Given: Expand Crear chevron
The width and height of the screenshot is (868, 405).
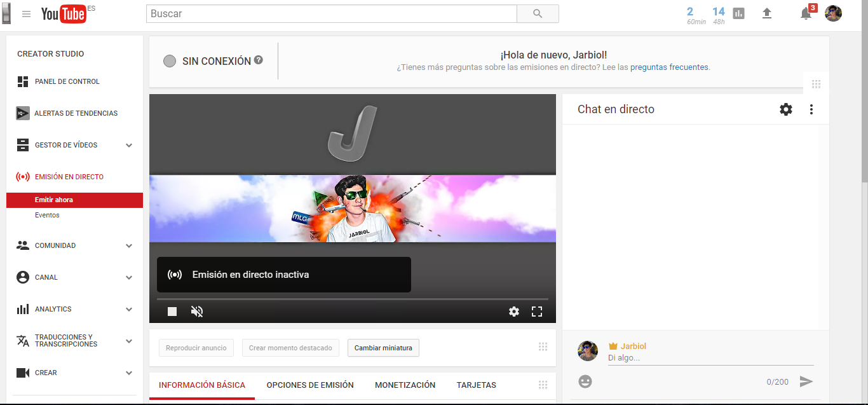Looking at the screenshot, I should (x=129, y=373).
